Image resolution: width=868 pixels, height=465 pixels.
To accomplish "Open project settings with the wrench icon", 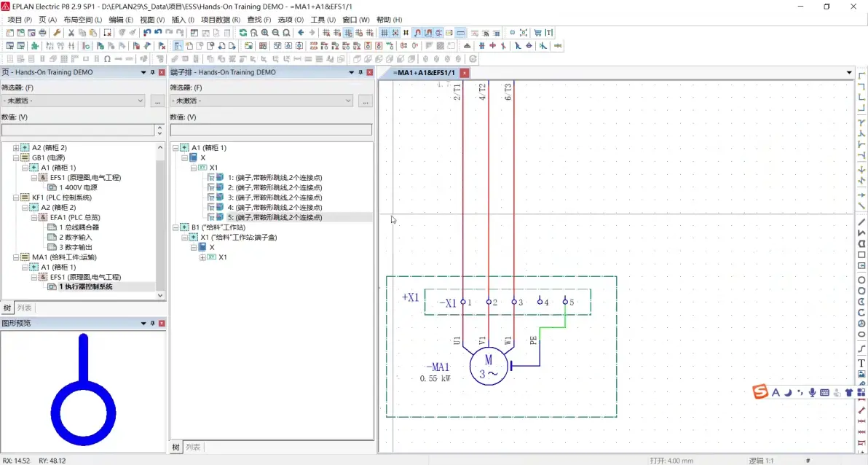I will point(57,33).
